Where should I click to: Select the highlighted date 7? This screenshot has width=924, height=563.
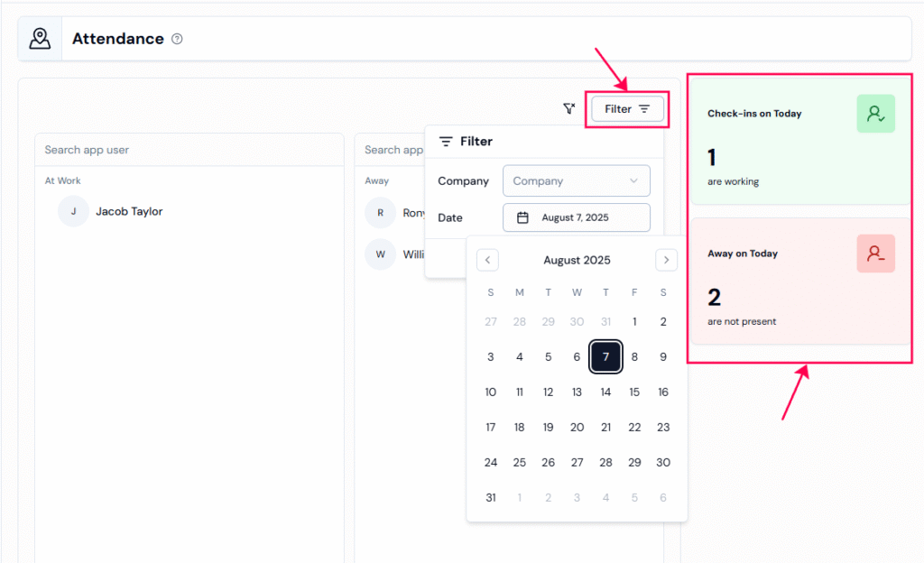605,356
